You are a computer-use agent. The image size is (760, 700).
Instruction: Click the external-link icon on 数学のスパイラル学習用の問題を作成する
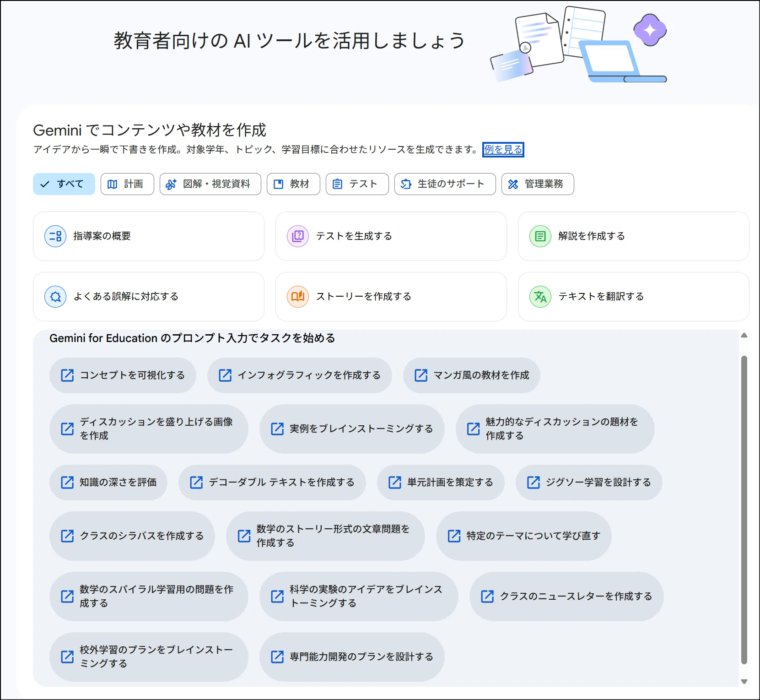[x=67, y=597]
